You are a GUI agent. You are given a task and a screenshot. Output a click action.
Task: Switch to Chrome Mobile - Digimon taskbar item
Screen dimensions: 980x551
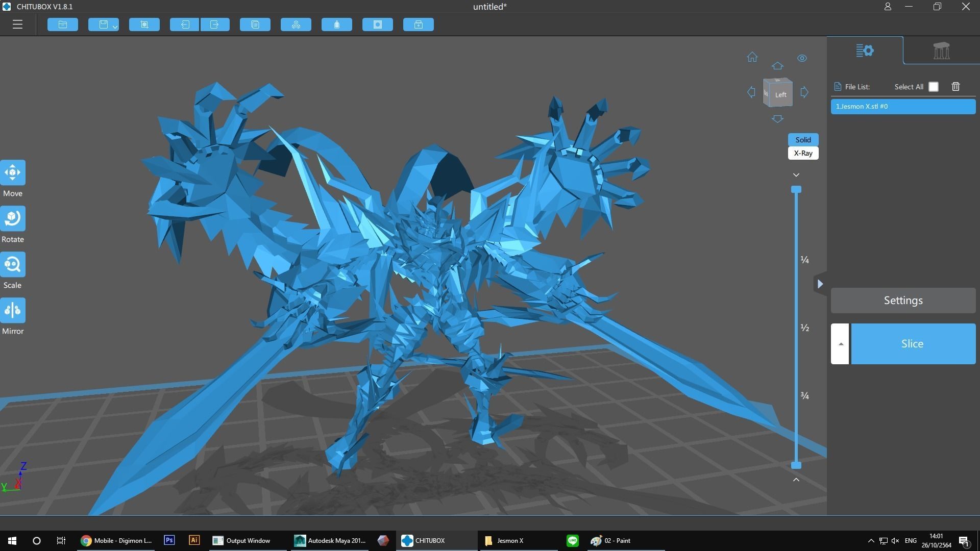tap(117, 541)
